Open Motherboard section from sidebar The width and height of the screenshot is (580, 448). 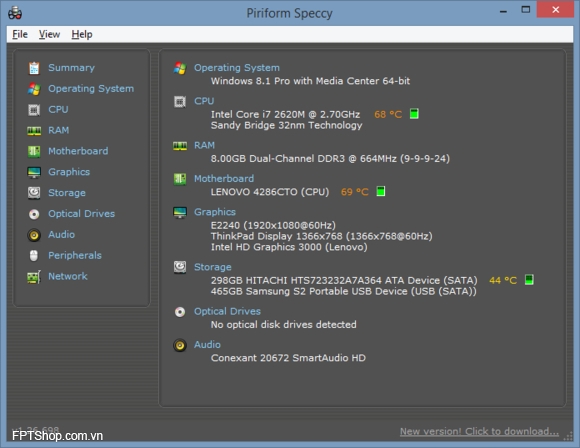pyautogui.click(x=78, y=151)
